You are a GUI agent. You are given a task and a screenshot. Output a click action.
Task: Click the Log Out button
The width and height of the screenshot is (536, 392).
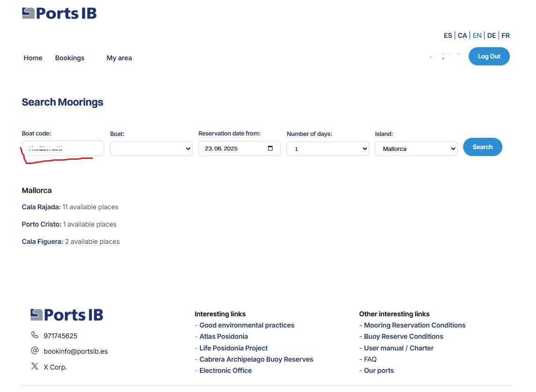pos(489,57)
